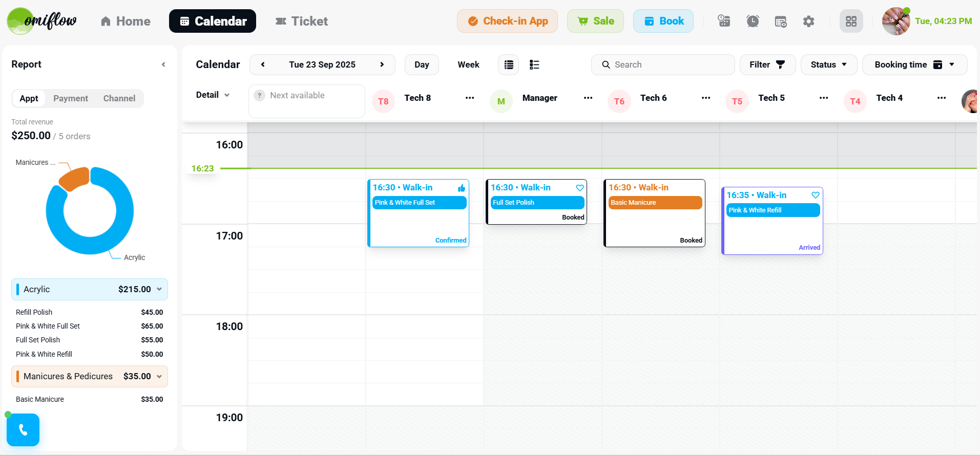Switch to compact list view icon

[509, 65]
